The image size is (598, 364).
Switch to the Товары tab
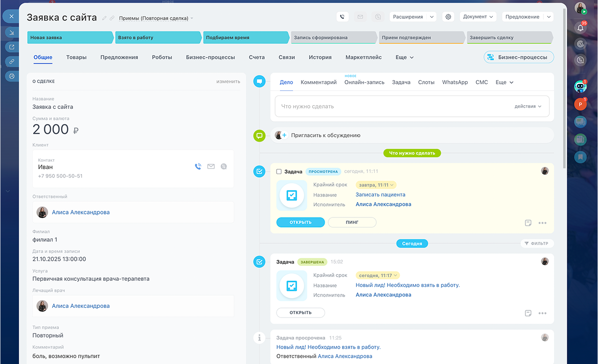point(76,57)
